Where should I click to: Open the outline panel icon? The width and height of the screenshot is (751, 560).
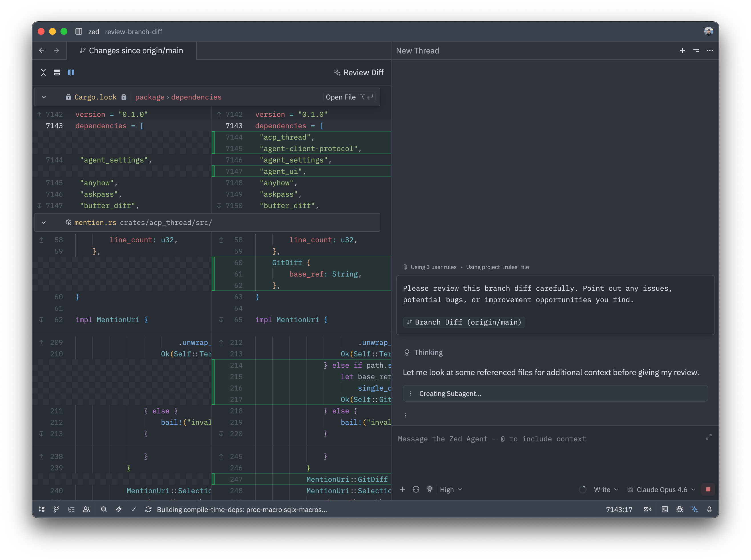pyautogui.click(x=71, y=509)
